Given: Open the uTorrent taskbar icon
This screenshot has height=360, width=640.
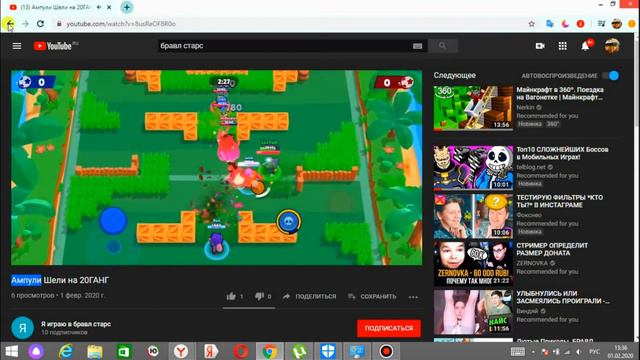Looking at the screenshot, I should click(300, 351).
